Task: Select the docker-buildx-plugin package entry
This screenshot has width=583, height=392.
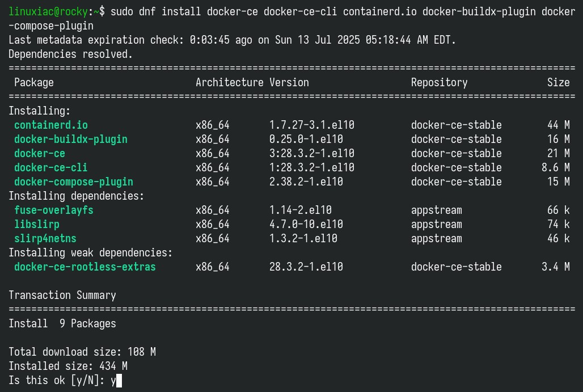Action: coord(71,139)
